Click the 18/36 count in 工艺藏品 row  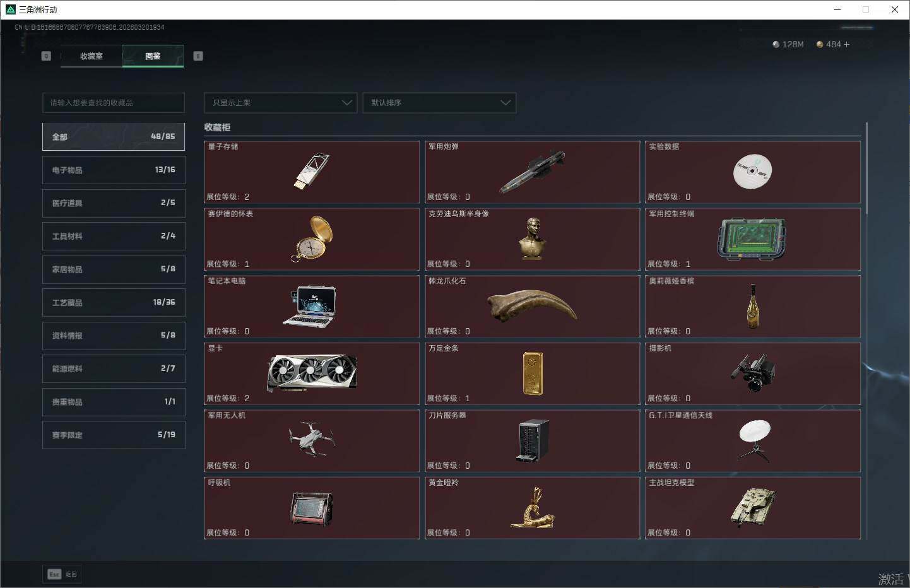pos(164,302)
